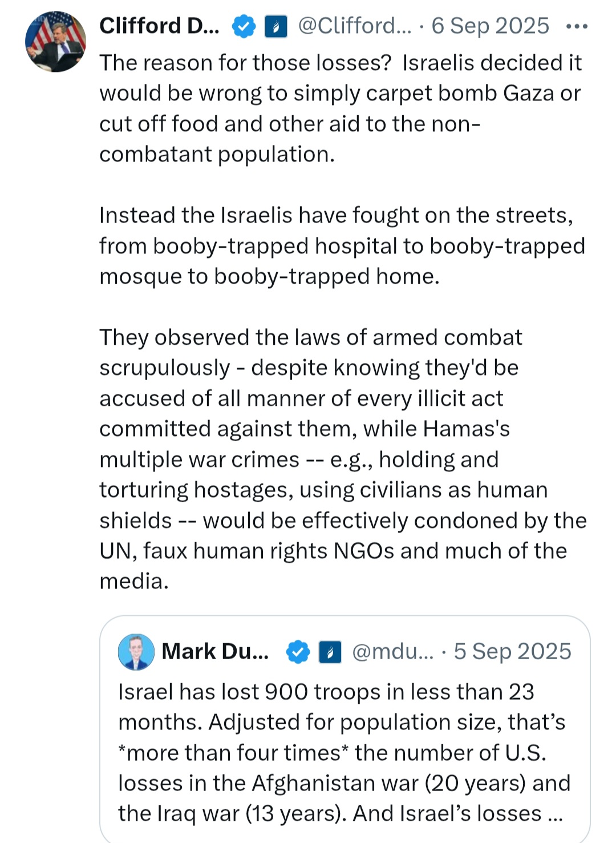Click the @Clifford... handle
Viewport: 616px width, 843px height.
point(355,26)
